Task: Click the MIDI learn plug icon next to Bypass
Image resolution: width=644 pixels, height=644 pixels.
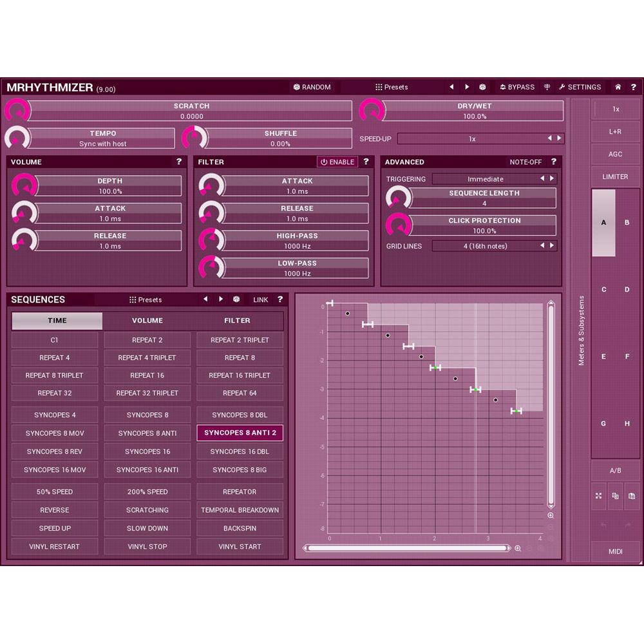Action: tap(547, 87)
